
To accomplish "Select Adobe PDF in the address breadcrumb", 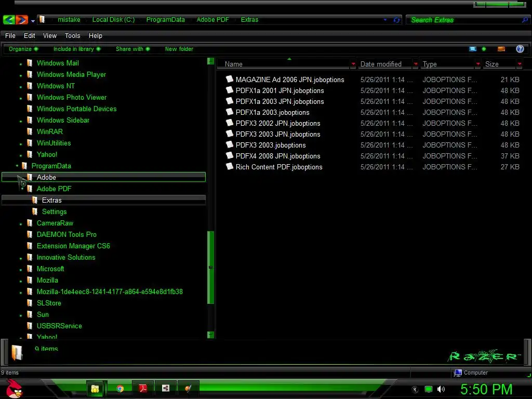I will pos(212,20).
